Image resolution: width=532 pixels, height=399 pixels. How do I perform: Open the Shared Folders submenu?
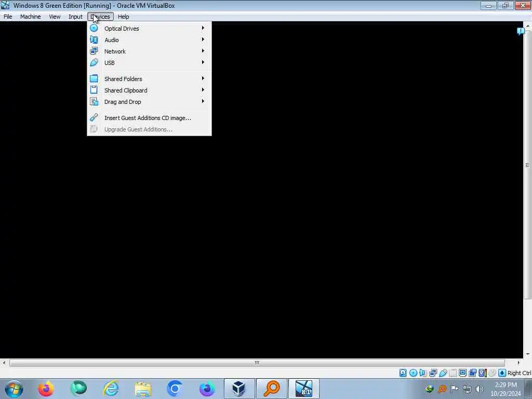click(x=149, y=79)
